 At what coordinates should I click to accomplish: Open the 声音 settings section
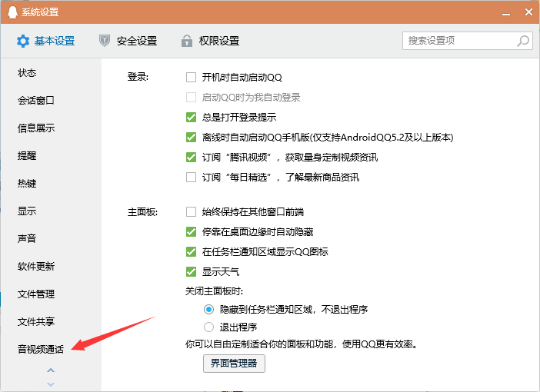coord(27,238)
